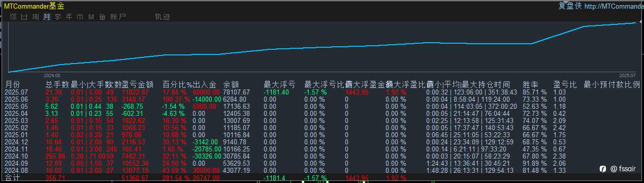Click max floating loss -1181.40
Screen dimensions: 644x183
point(277,92)
